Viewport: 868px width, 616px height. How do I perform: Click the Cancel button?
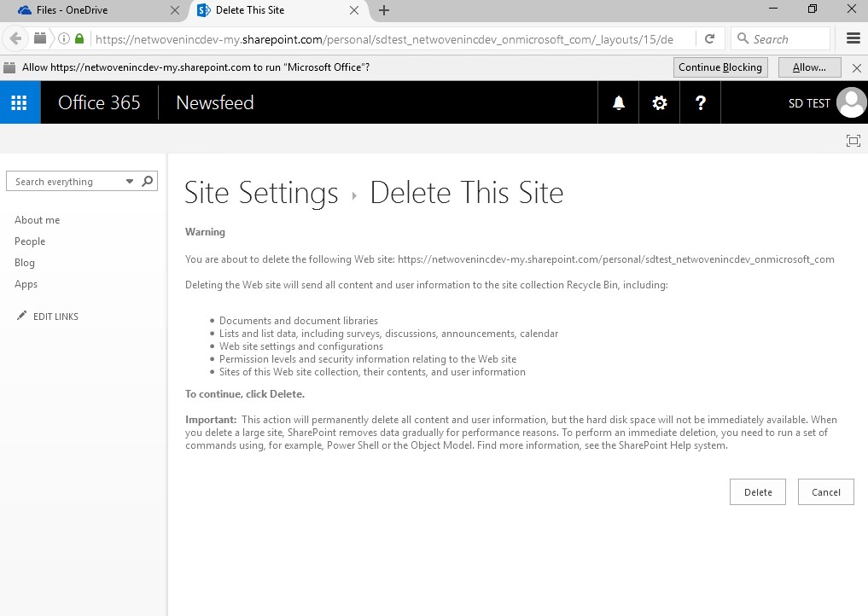[825, 492]
